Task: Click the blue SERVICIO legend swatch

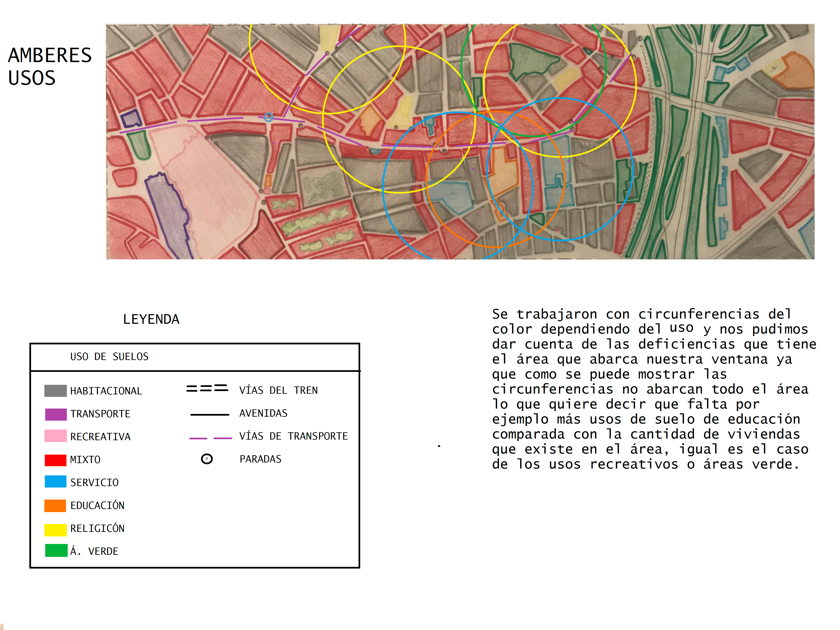Action: 55,481
